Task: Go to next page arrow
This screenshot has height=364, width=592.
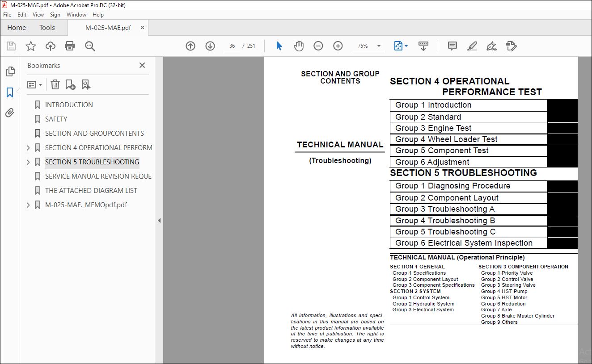Action: (210, 46)
